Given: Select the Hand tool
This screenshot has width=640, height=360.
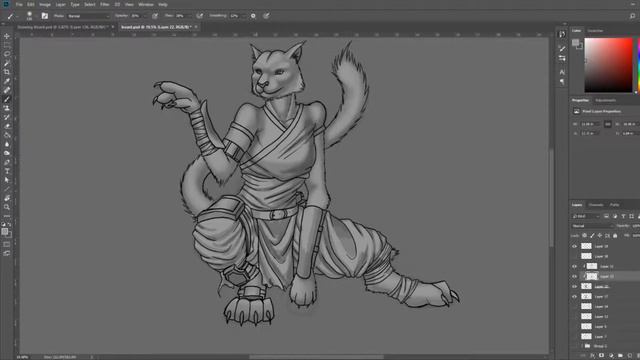Looking at the screenshot, I should [x=7, y=198].
